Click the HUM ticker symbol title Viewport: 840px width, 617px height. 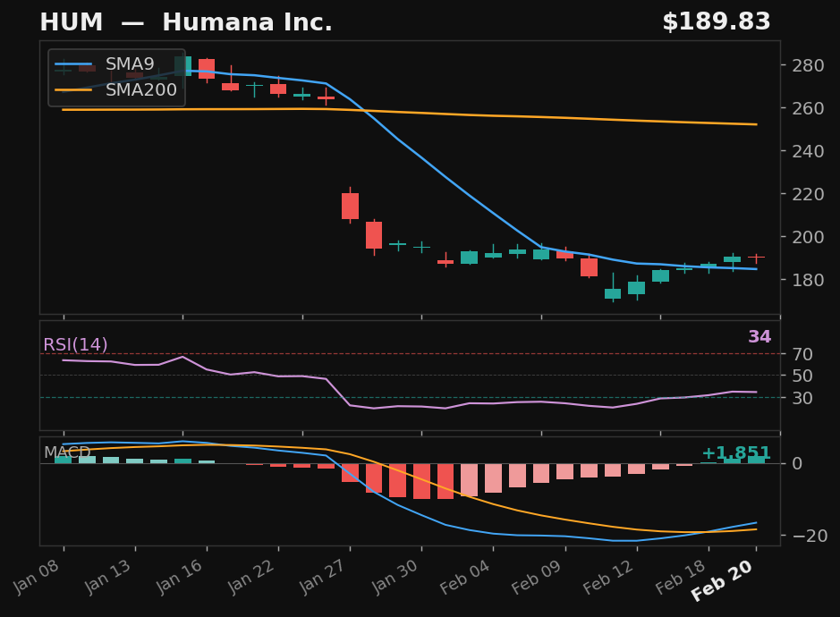(72, 22)
